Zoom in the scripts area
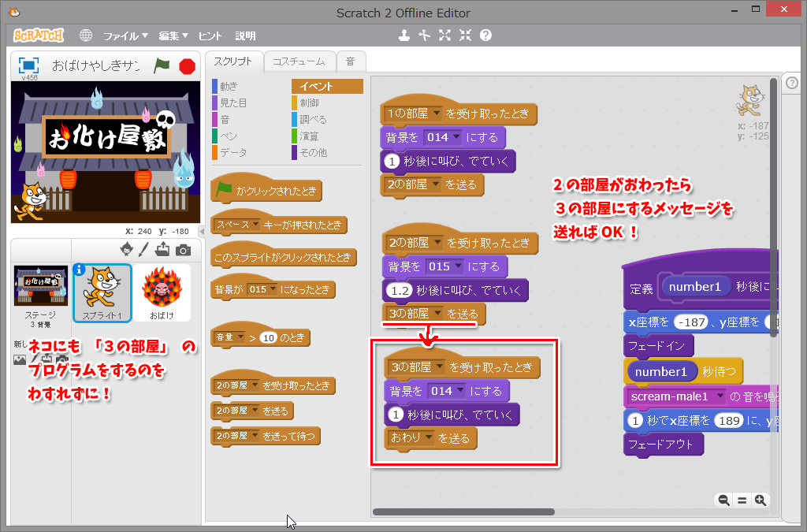The height and width of the screenshot is (532, 807). coord(761,500)
